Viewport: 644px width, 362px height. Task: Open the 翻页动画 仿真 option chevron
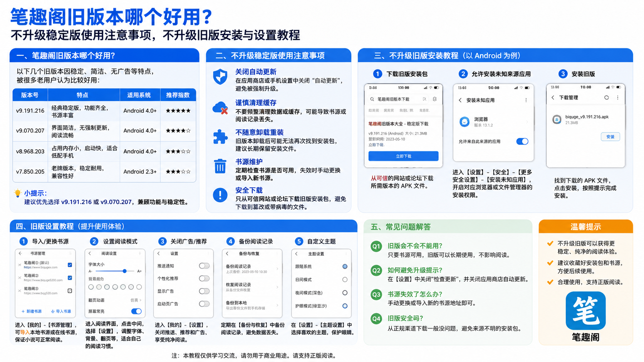pos(140,300)
